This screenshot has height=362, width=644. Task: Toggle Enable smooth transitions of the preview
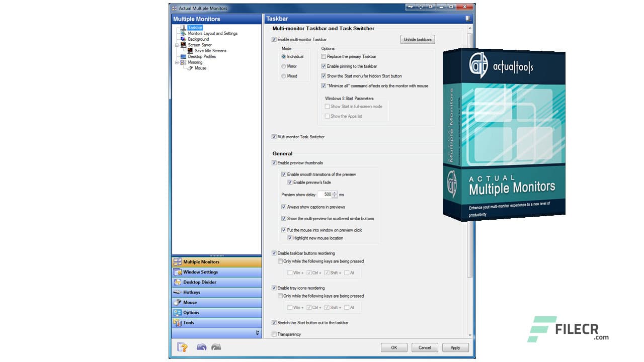[284, 174]
